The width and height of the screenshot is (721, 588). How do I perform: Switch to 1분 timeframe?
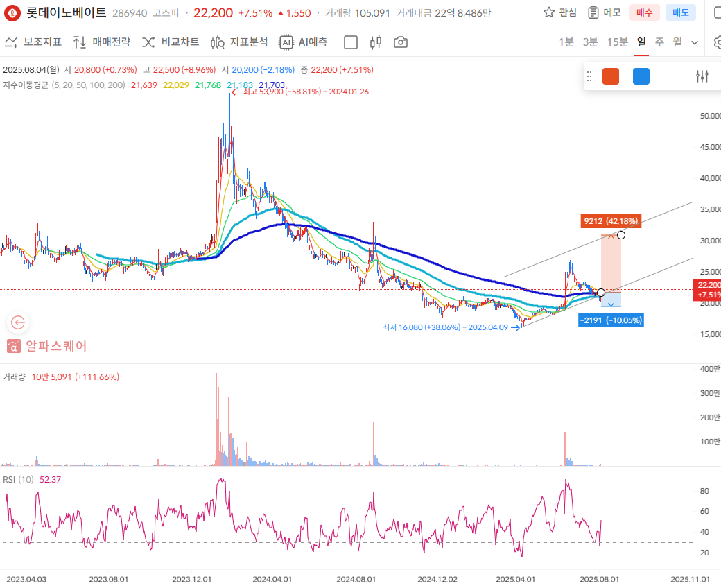(x=566, y=42)
